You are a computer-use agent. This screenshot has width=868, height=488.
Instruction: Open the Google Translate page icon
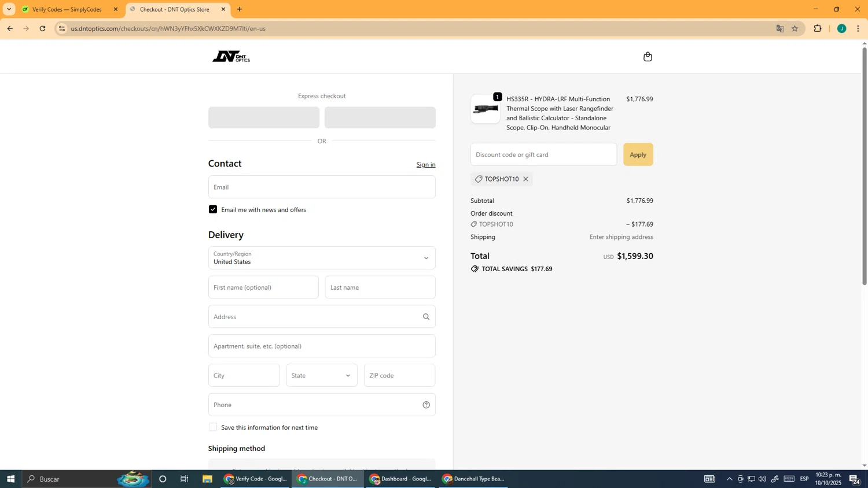780,28
